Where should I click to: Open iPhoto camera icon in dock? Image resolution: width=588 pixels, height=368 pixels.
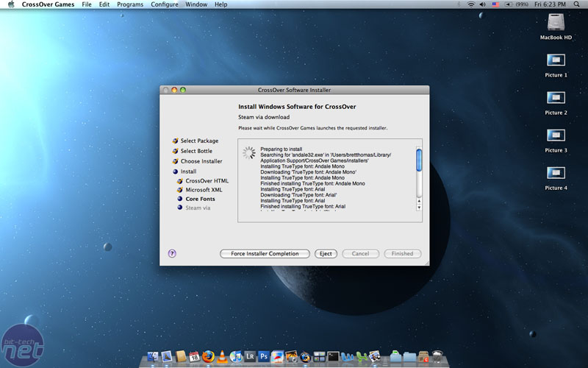pyautogui.click(x=291, y=356)
